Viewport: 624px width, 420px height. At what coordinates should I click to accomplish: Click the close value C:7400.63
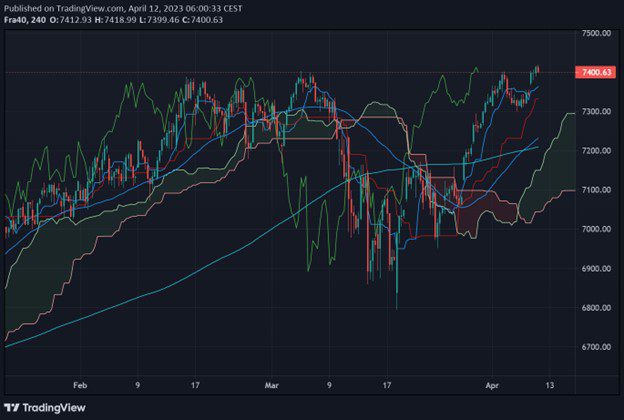pos(202,20)
